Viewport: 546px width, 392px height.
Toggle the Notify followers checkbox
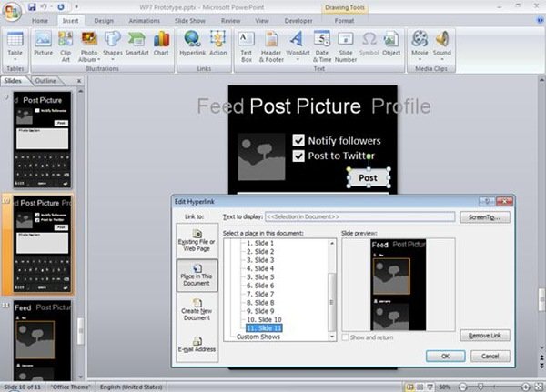[x=298, y=141]
